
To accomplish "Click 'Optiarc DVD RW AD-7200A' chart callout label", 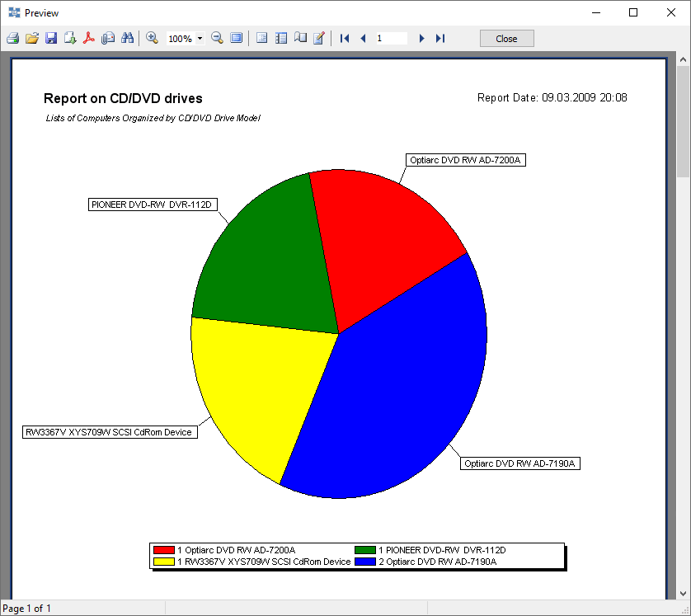I will tap(466, 160).
